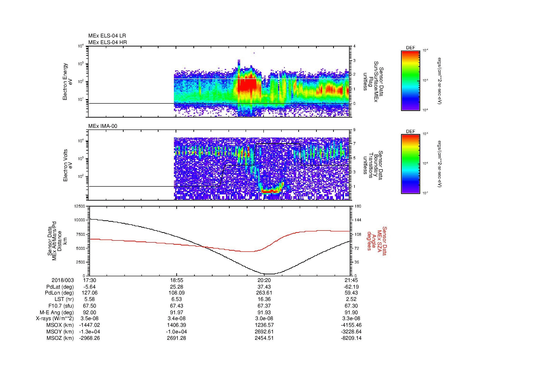Click the 'Electron Energy eV' axis label
Image resolution: width=555 pixels, height=392 pixels.
pos(67,82)
